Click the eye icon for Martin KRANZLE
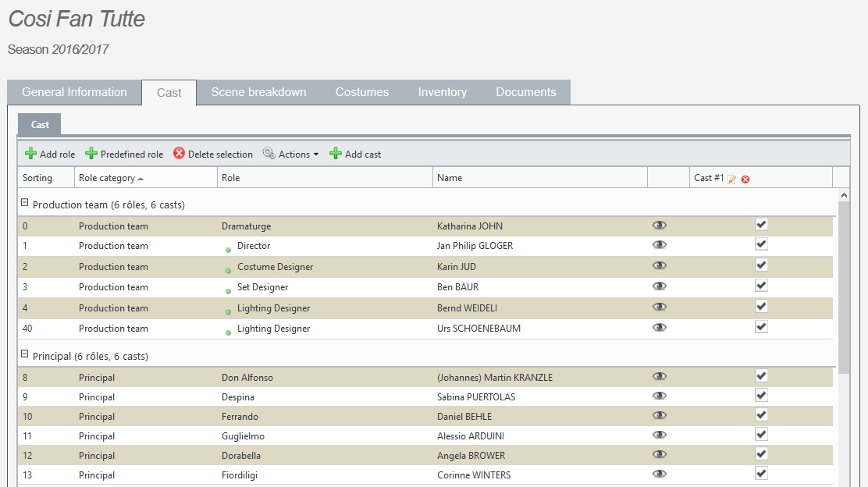868x487 pixels. click(660, 376)
